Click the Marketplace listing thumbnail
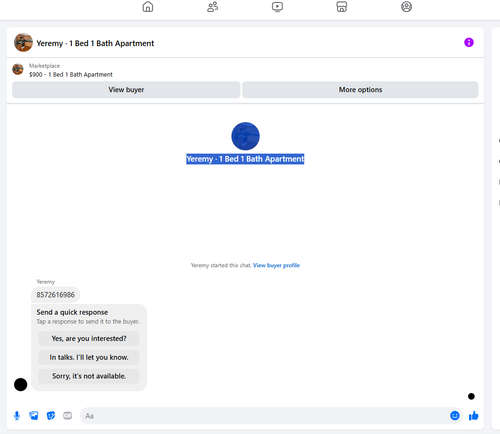 (18, 69)
